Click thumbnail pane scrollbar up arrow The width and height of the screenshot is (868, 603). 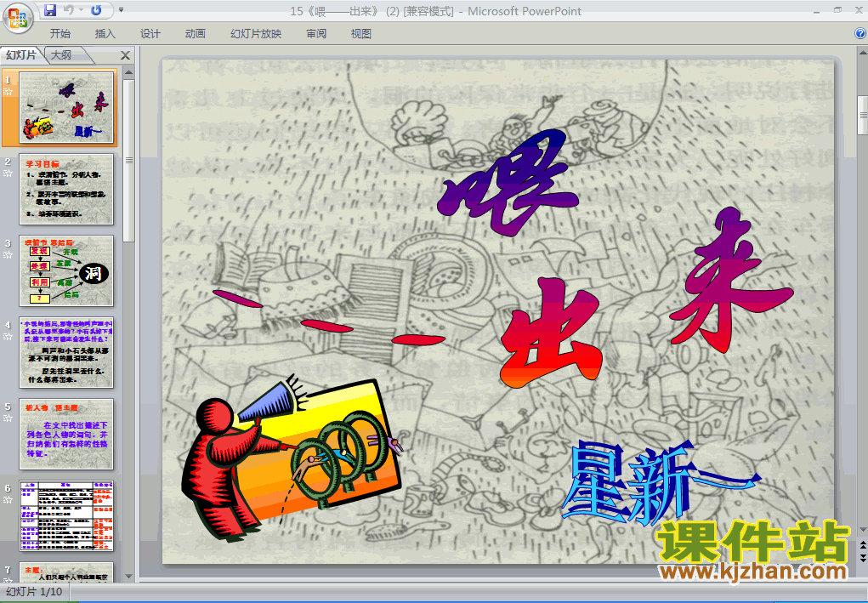pos(129,72)
